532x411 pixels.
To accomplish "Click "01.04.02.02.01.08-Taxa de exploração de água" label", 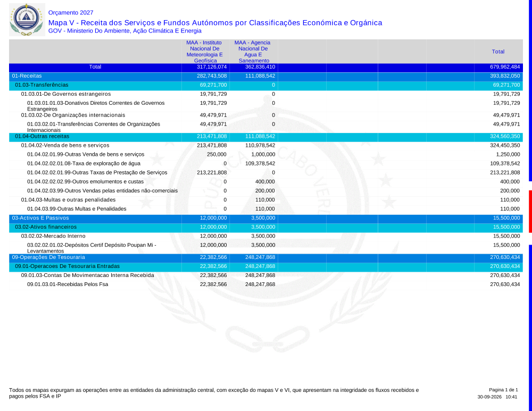I will point(84,164).
